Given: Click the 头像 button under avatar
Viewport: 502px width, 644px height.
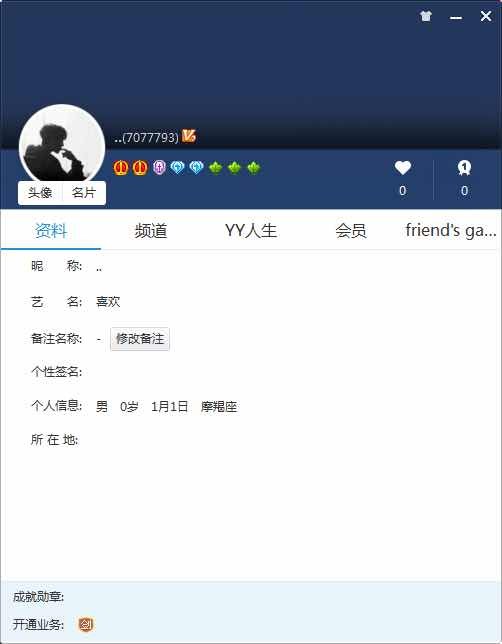Looking at the screenshot, I should click(40, 193).
